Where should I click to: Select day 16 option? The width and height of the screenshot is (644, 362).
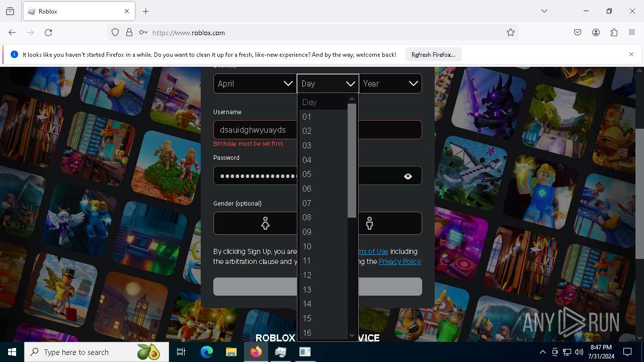324,333
